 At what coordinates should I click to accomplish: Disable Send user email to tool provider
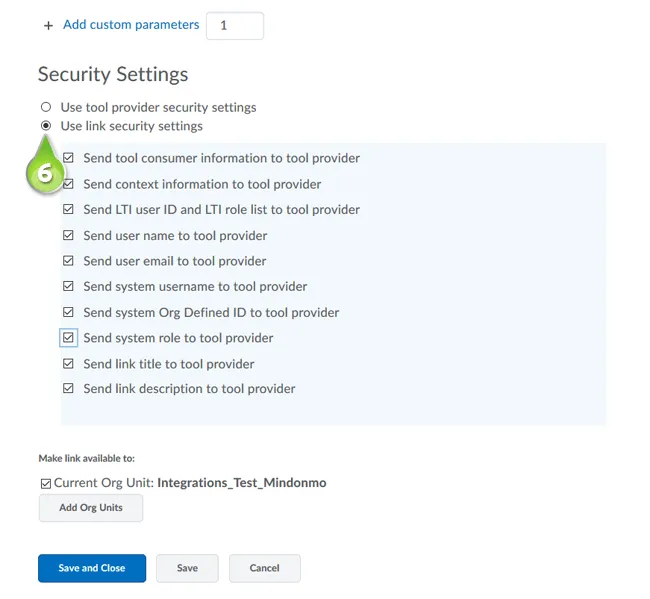pyautogui.click(x=69, y=261)
